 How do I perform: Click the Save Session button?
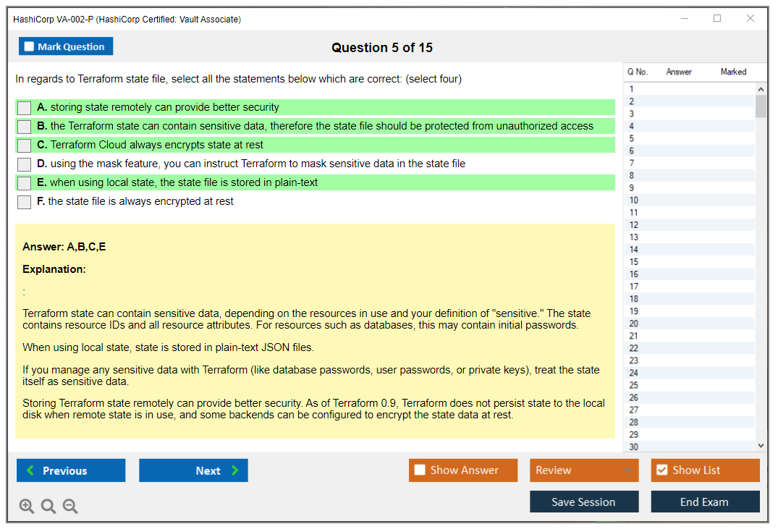tap(584, 502)
